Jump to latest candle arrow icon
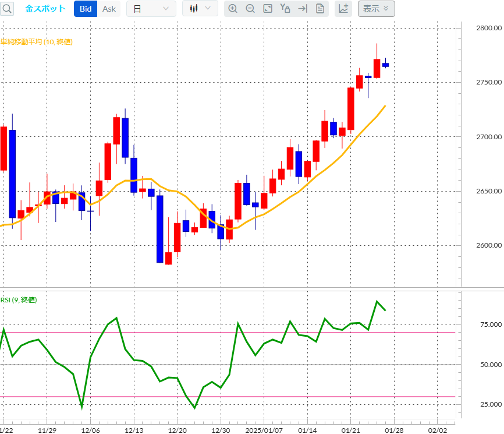Viewport: 504px width, 434px height. click(x=303, y=9)
